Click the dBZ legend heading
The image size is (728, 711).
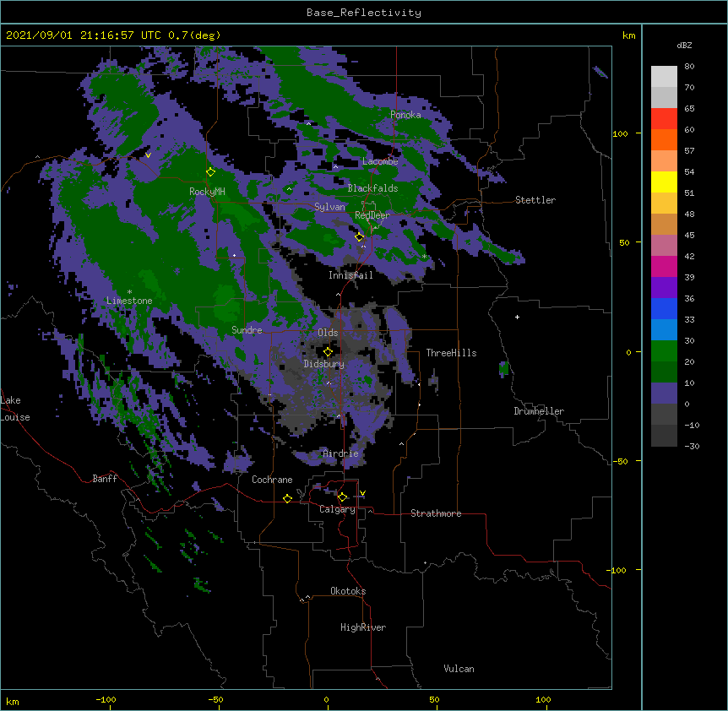point(684,45)
